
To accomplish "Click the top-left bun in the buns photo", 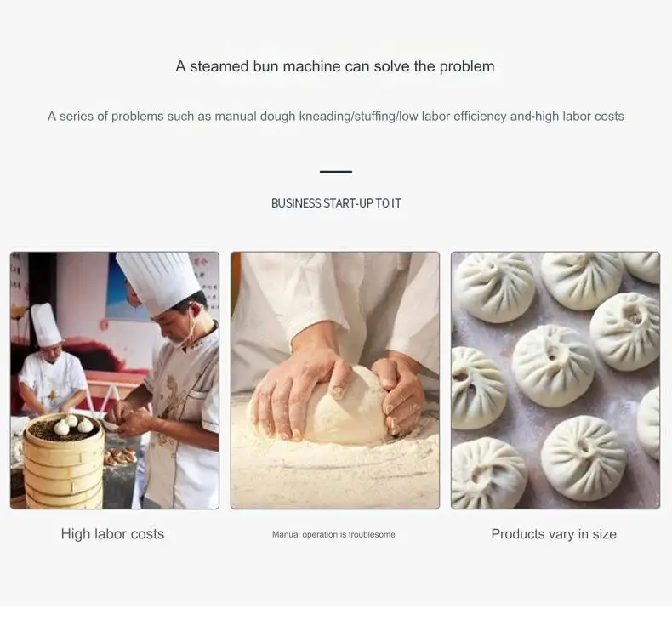I will pos(493,287).
